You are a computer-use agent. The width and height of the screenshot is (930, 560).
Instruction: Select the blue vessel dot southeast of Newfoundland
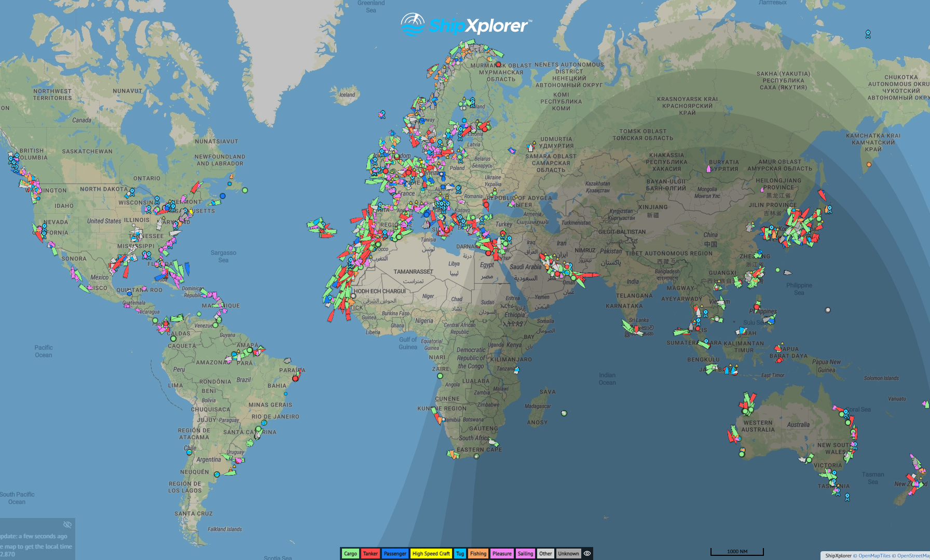223,196
